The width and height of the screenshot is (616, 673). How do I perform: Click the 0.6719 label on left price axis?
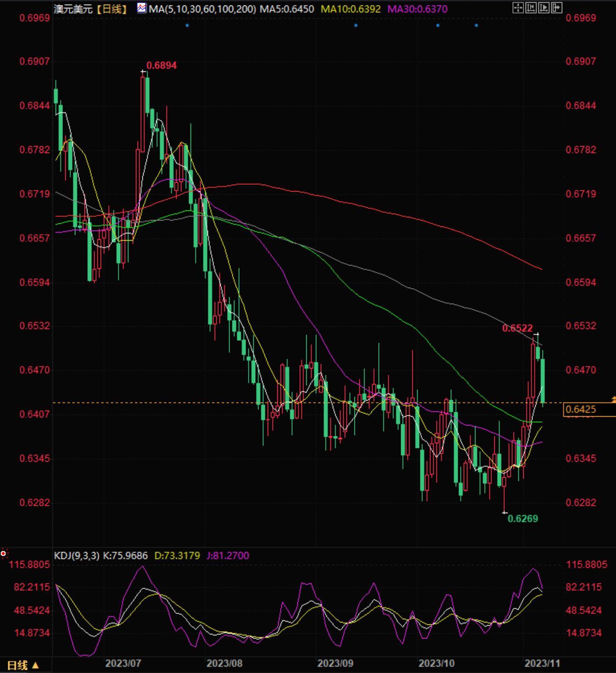click(x=34, y=194)
